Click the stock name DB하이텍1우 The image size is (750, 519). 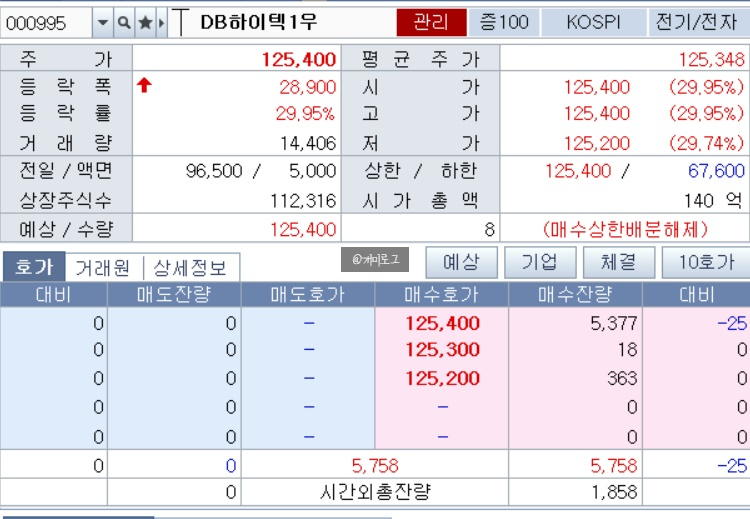coord(258,22)
